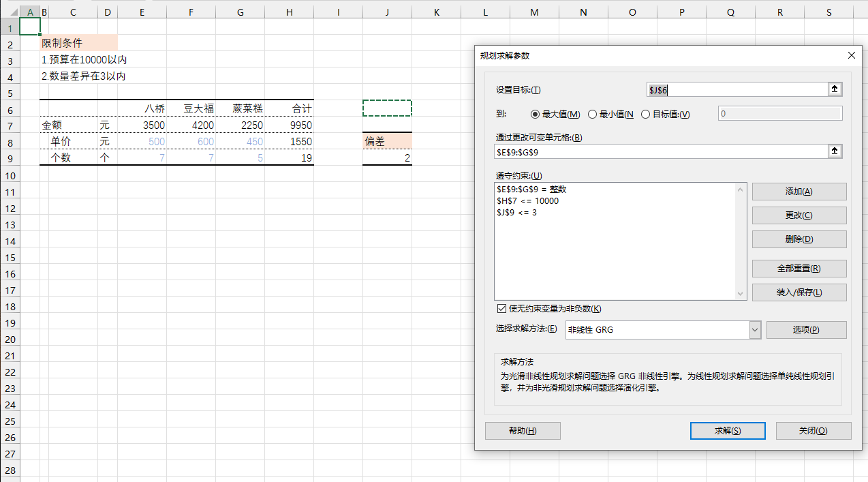Click the select-all corner of the worksheet
This screenshot has width=868, height=482.
[x=10, y=12]
